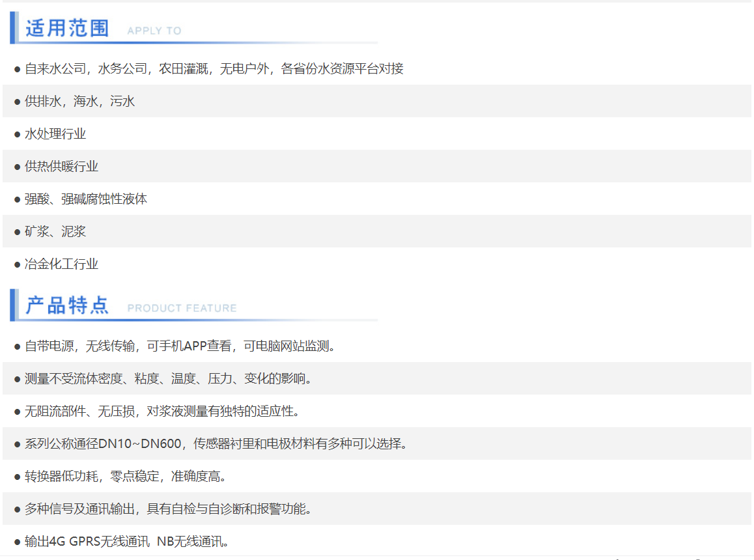
Task: Select the 强酸、强碱腐蚀性液体 item
Action: [x=86, y=199]
